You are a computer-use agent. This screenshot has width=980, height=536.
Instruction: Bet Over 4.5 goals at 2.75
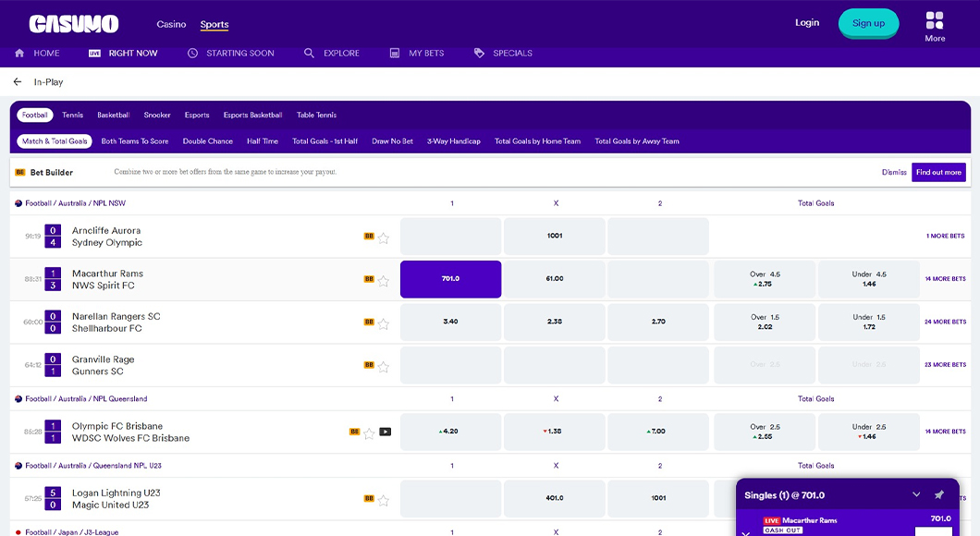[x=765, y=279]
